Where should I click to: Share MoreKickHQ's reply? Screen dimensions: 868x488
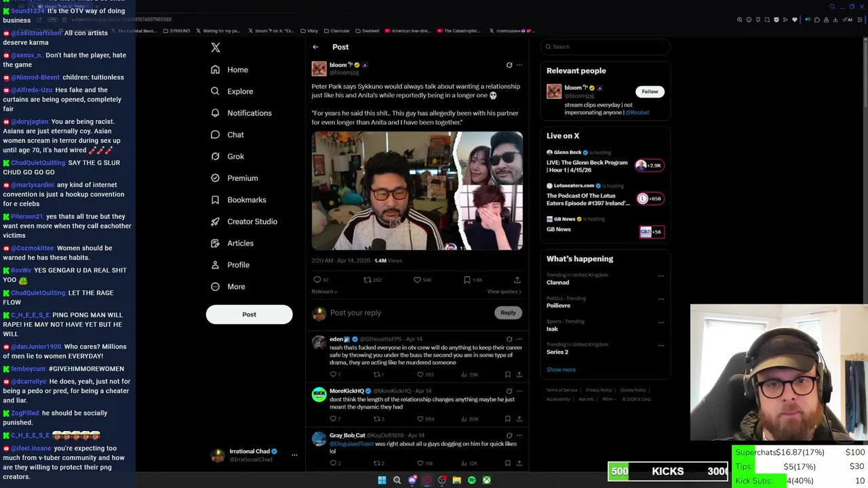pyautogui.click(x=519, y=419)
